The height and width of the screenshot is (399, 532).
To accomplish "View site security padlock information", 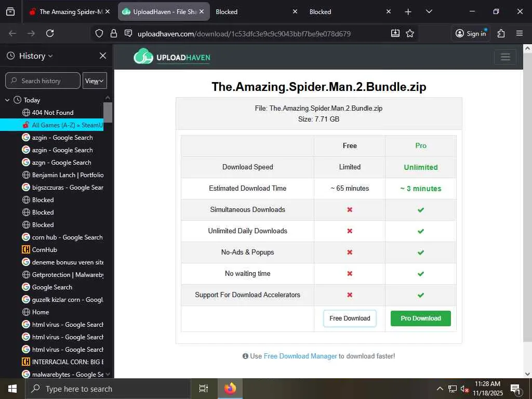I will (x=114, y=33).
